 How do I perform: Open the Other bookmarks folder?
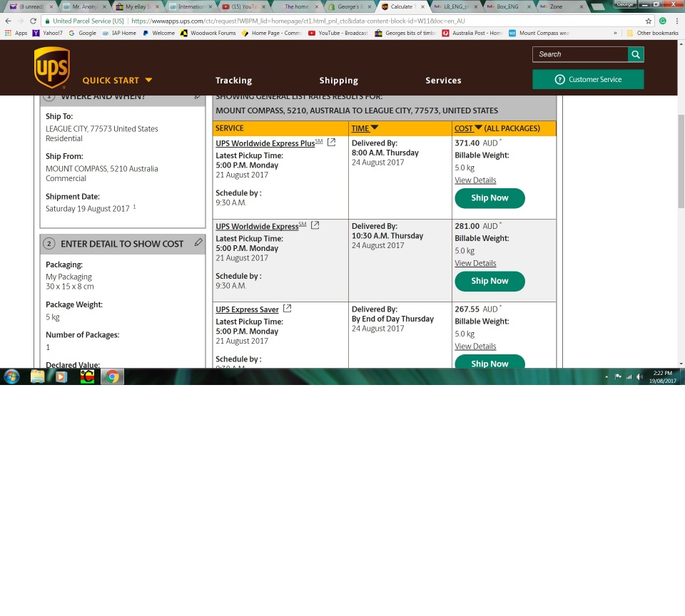coord(652,34)
